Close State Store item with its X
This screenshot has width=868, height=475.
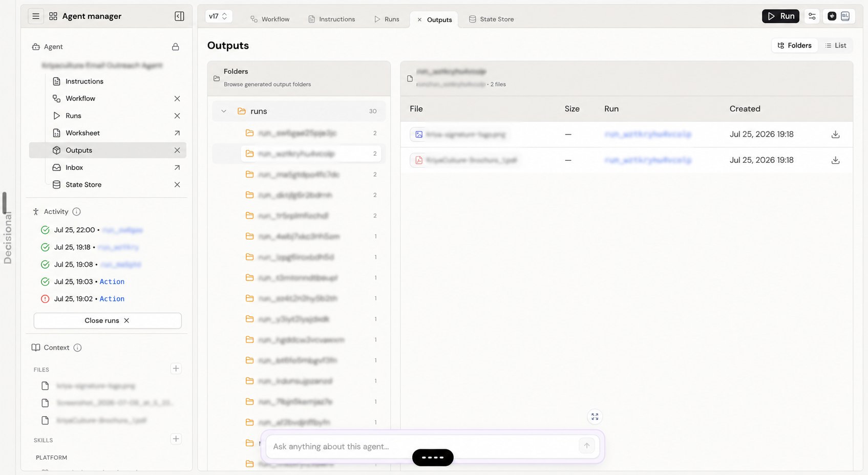pyautogui.click(x=177, y=185)
